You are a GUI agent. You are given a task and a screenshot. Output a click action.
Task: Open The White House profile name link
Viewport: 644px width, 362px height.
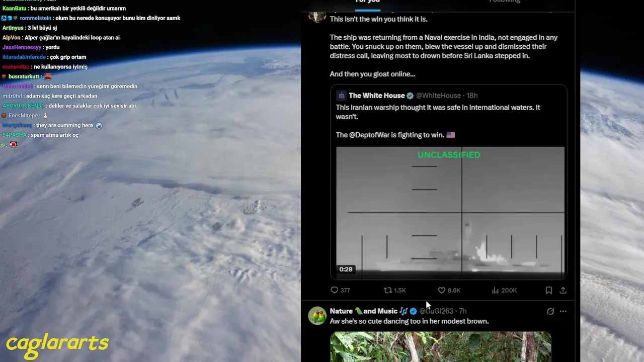(x=377, y=96)
